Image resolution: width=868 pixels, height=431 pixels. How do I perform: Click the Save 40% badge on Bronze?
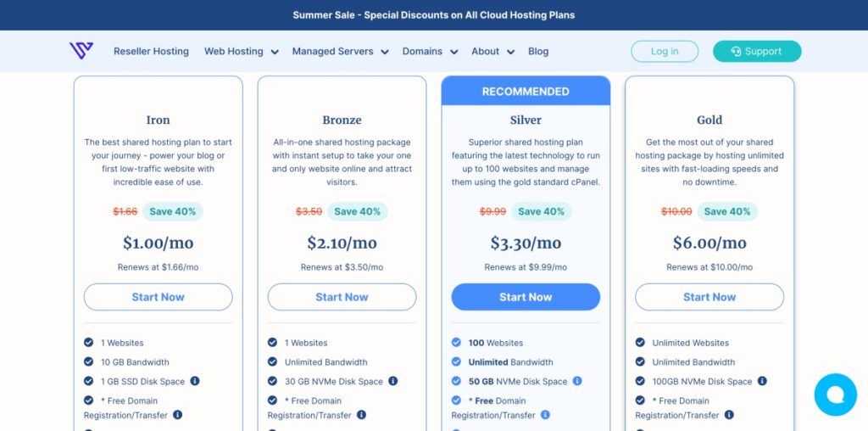pos(357,211)
